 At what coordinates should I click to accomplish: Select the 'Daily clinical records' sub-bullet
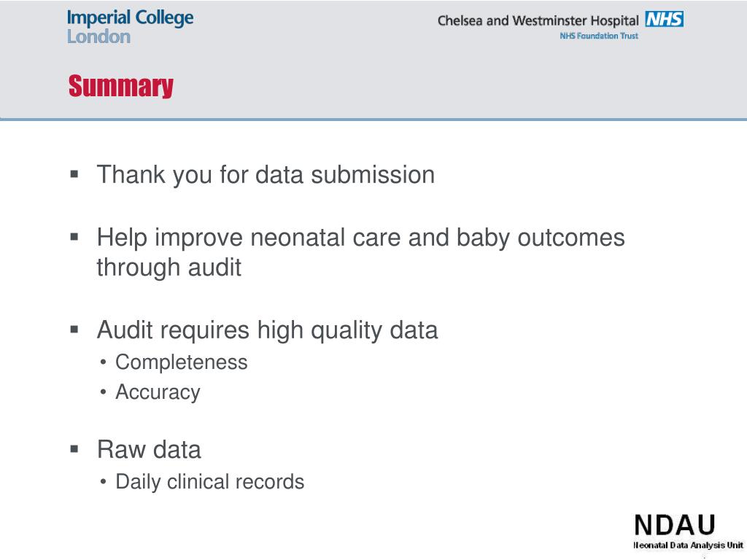tap(209, 482)
